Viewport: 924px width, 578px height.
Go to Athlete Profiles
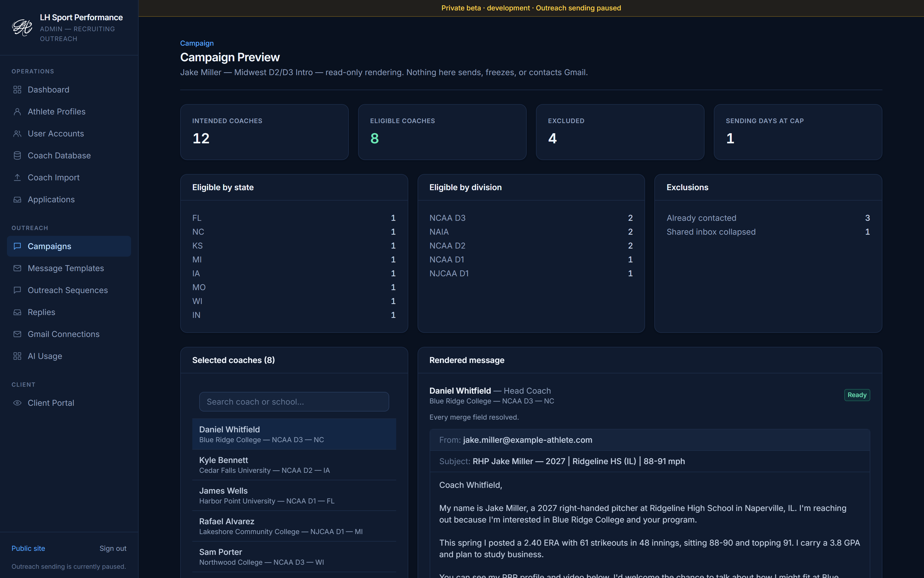click(x=69, y=112)
